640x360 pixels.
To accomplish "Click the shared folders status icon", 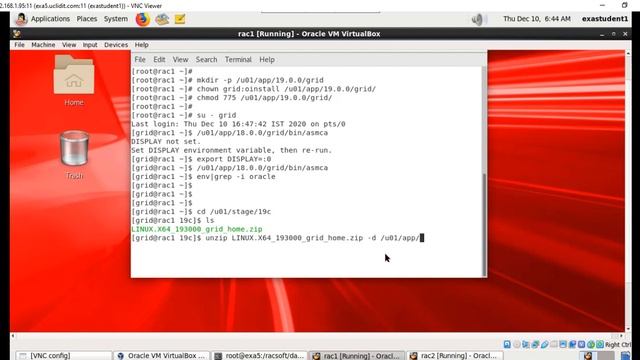I will pos(554,344).
